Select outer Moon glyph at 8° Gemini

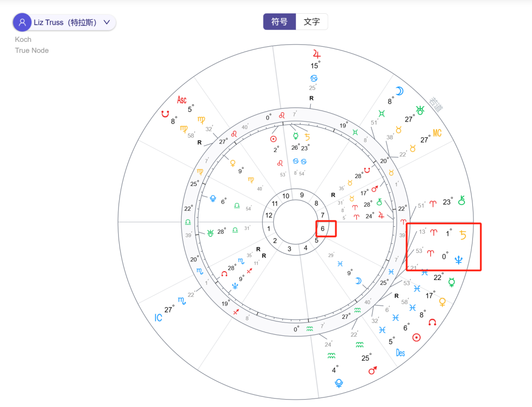pyautogui.click(x=399, y=91)
